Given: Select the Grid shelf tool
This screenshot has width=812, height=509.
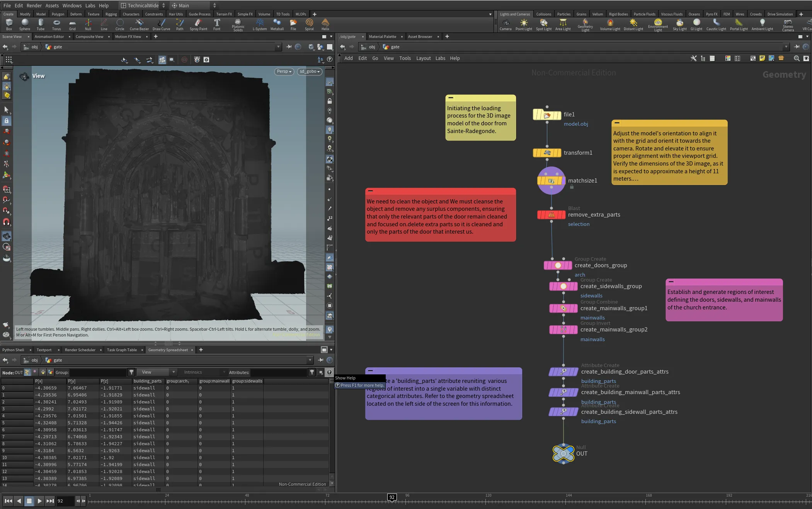Looking at the screenshot, I should tap(72, 24).
